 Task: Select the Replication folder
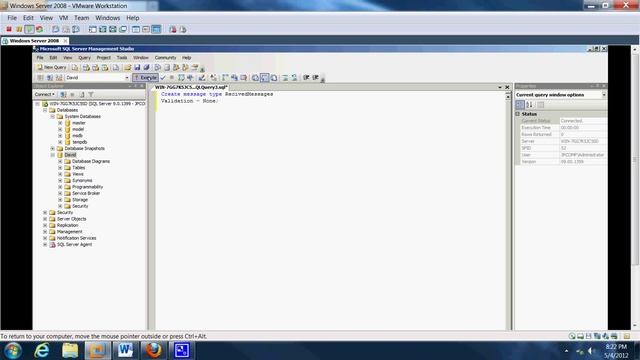67,225
